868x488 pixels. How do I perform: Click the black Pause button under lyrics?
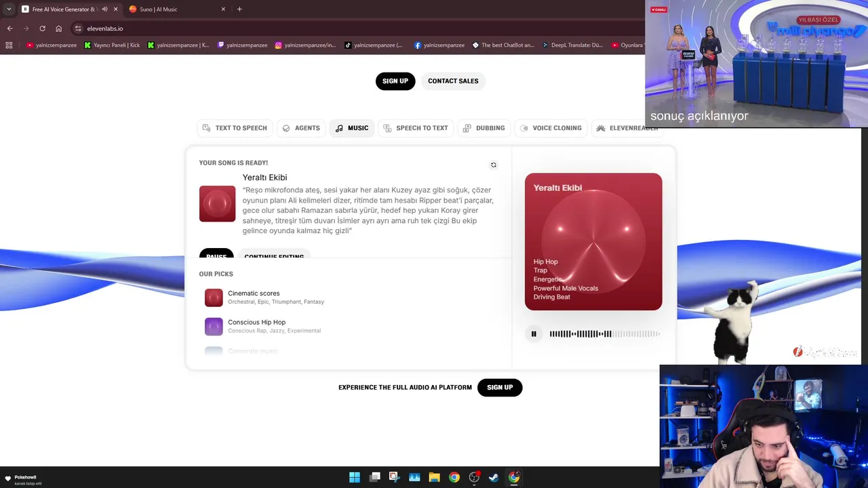[216, 254]
